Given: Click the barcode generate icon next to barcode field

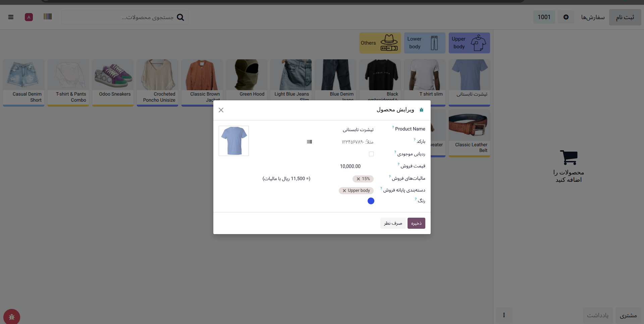Looking at the screenshot, I should click(309, 142).
